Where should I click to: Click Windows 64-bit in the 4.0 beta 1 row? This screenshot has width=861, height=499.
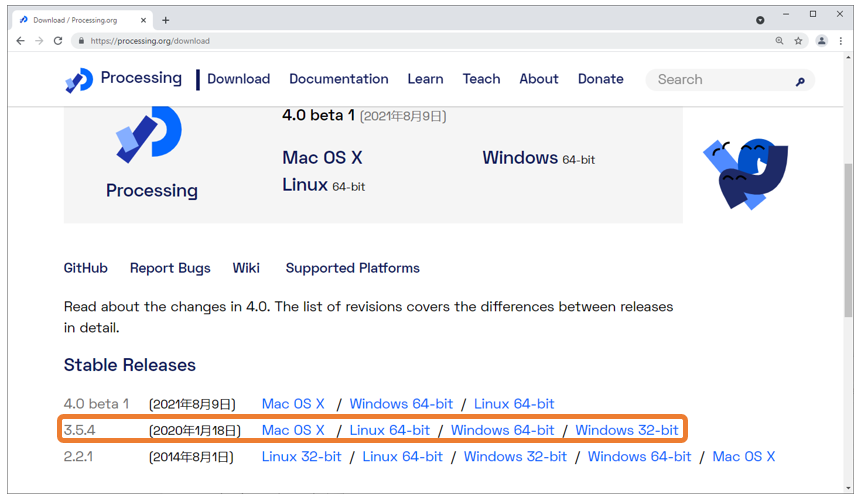401,404
